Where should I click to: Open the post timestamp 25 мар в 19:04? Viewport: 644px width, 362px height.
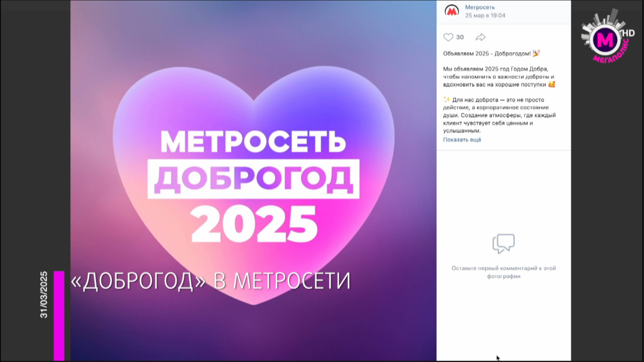[485, 15]
